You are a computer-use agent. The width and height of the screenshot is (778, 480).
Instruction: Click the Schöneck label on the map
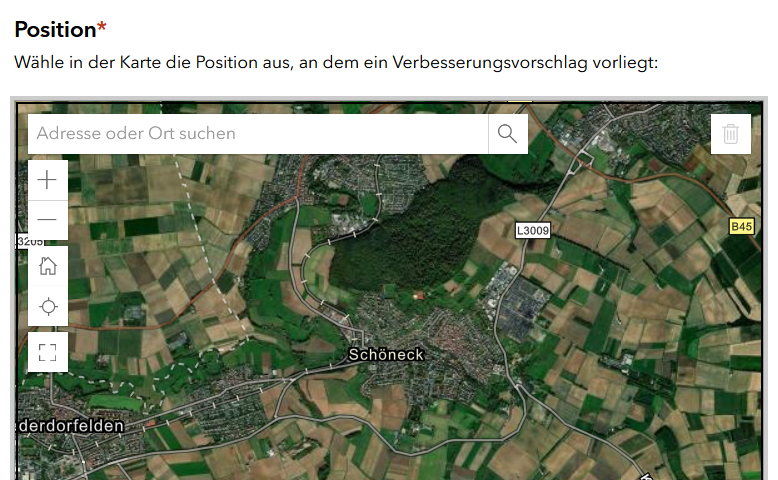click(x=386, y=354)
